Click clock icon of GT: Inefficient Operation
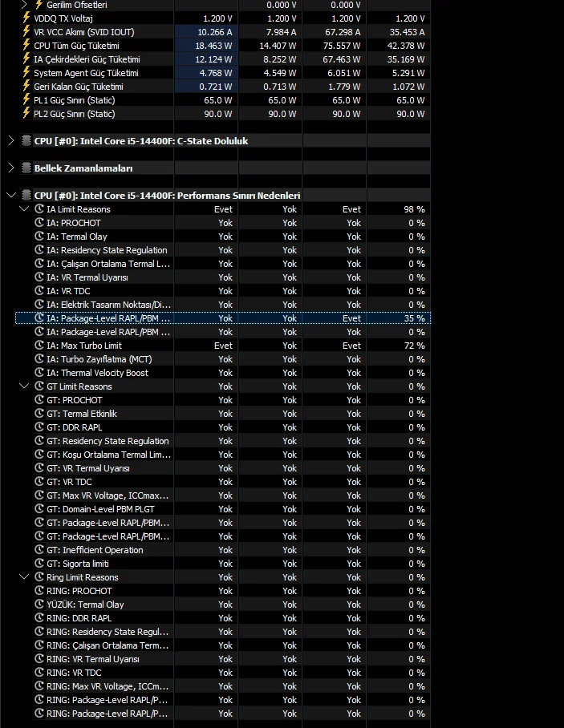564x728 pixels. coord(39,550)
